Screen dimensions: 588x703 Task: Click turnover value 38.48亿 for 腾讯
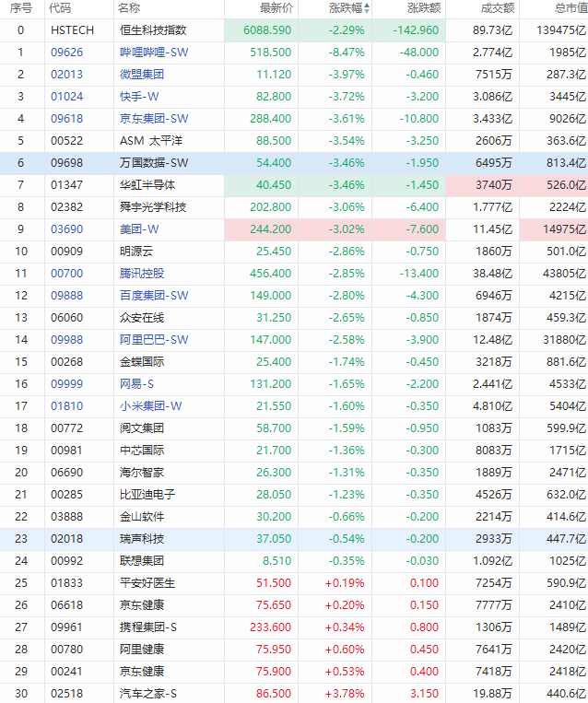coord(492,274)
